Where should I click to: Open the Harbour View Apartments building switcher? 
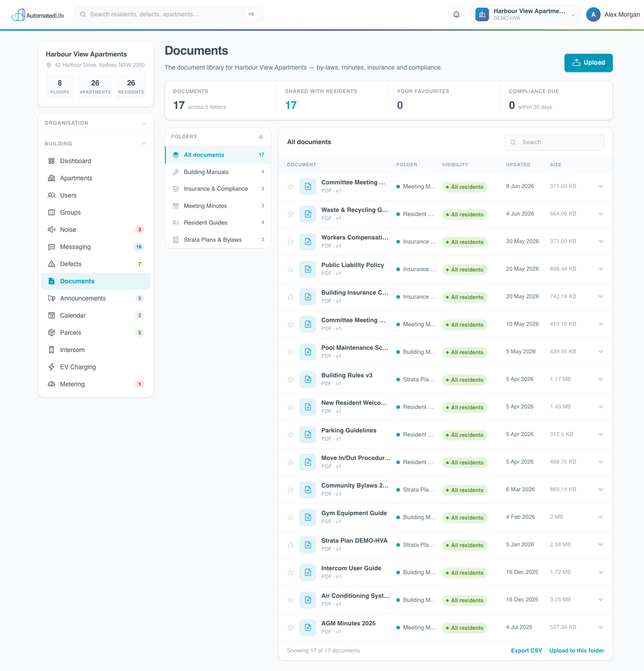coord(526,14)
